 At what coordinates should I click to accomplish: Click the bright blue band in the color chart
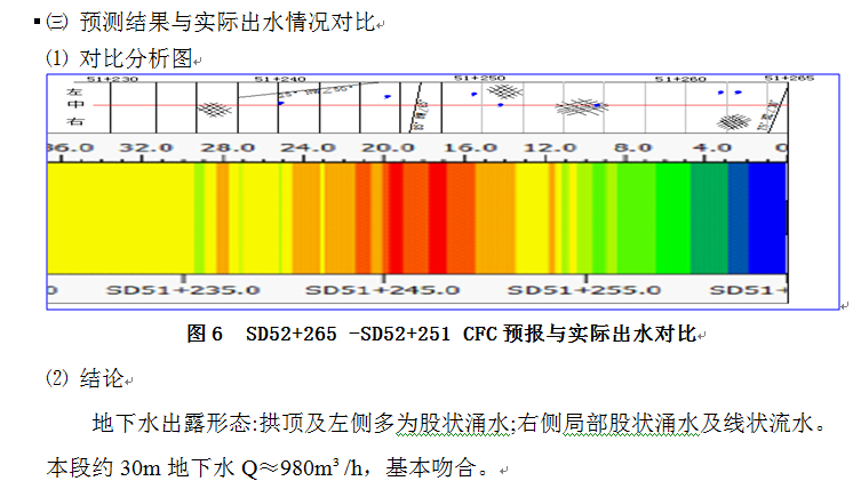click(767, 218)
